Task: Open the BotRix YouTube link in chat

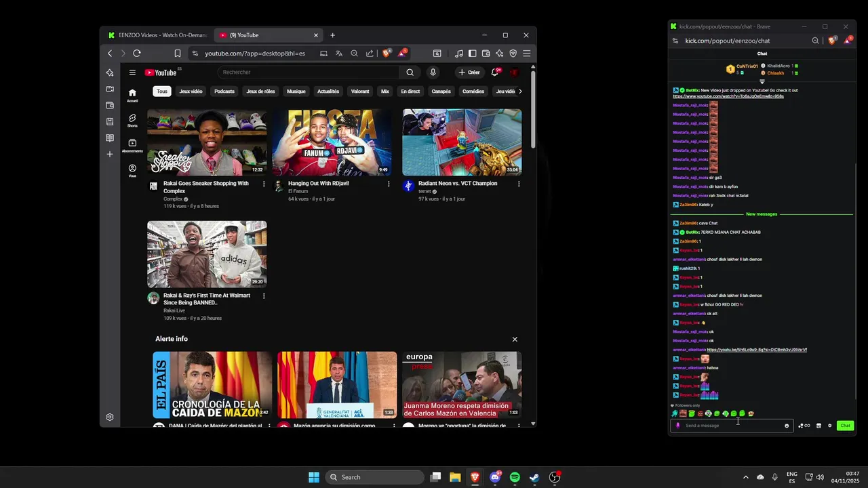Action: tap(728, 96)
